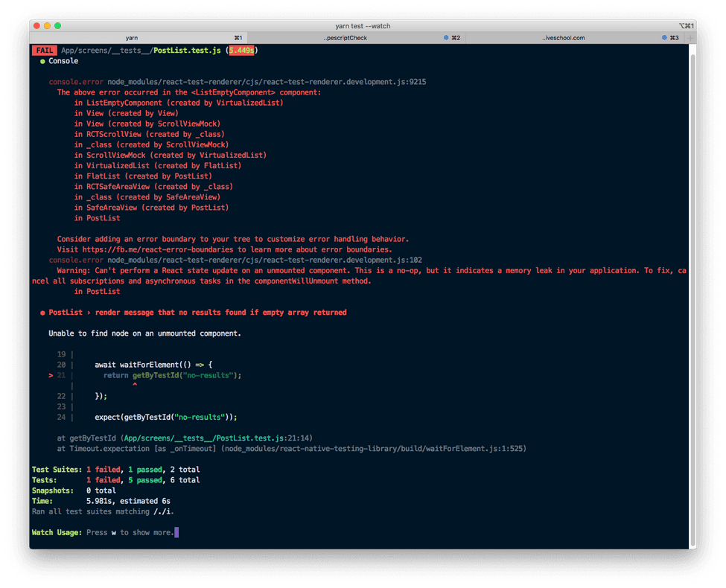Click the blinking terminal cursor block
The image size is (726, 588).
pyautogui.click(x=175, y=532)
